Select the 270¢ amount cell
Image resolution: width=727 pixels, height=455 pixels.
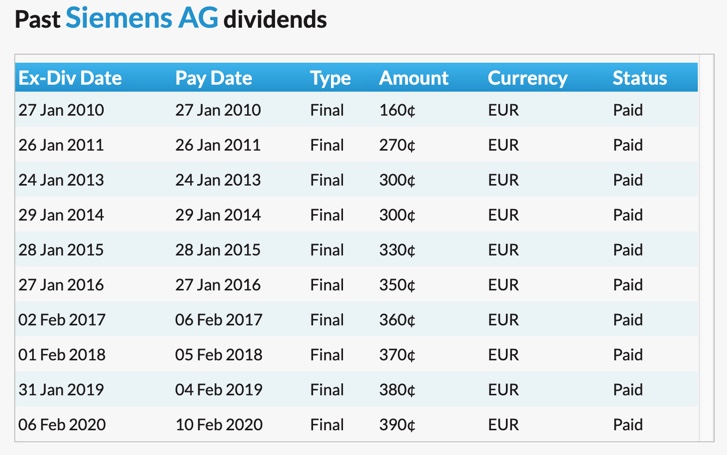[397, 145]
